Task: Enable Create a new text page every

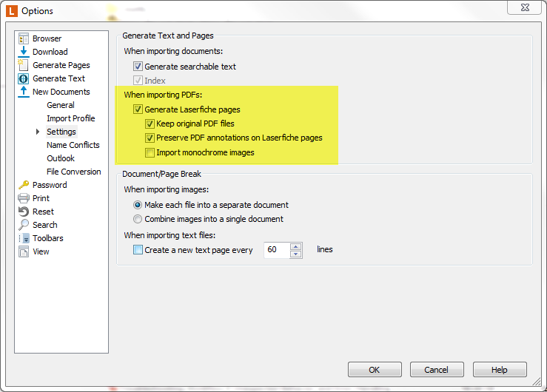Action: coord(138,250)
